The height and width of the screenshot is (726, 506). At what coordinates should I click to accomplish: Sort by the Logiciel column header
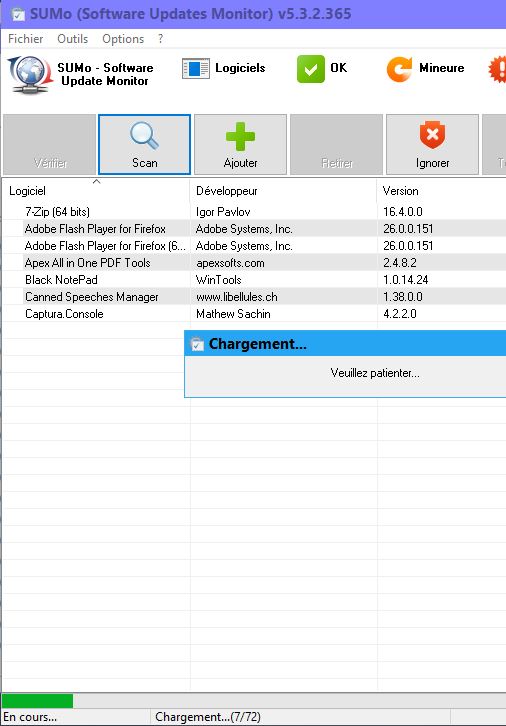click(x=96, y=191)
